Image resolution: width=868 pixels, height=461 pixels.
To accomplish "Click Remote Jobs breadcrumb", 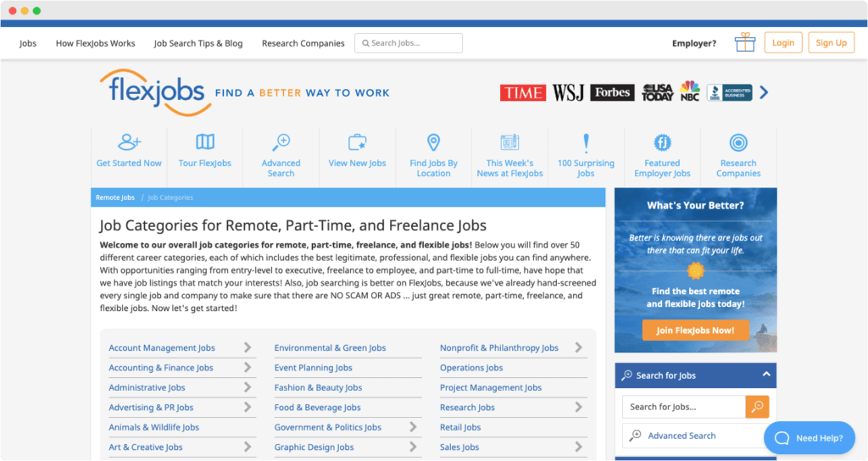I will tap(115, 197).
